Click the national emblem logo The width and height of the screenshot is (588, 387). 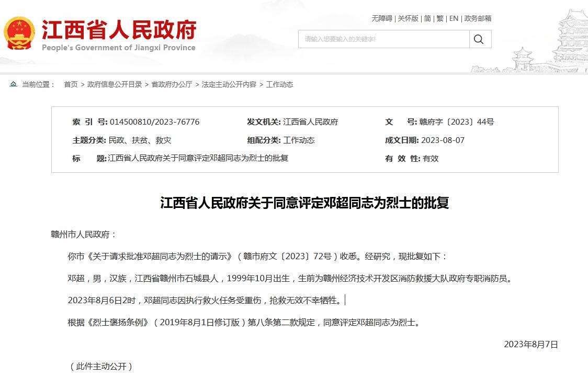19,34
